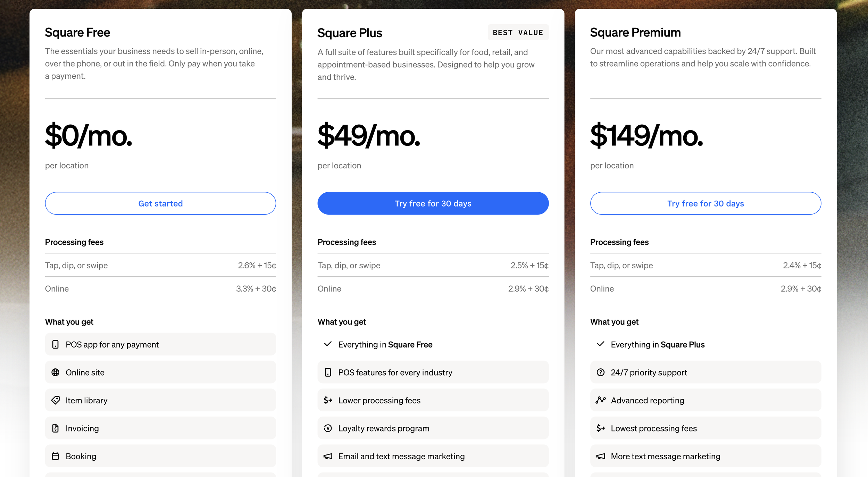Click the star circle icon for Loyalty rewards program
The width and height of the screenshot is (868, 477).
click(328, 428)
